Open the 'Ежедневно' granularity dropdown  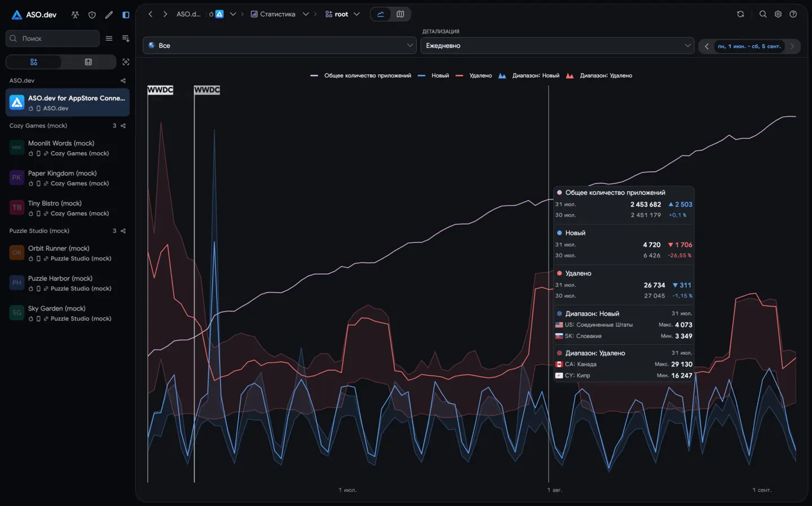click(x=557, y=46)
